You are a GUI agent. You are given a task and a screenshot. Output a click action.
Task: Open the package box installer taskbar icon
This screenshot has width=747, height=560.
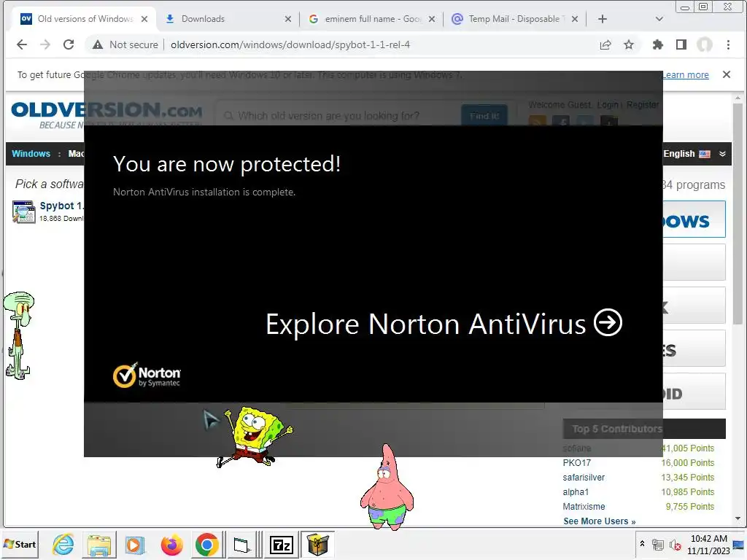tap(318, 544)
